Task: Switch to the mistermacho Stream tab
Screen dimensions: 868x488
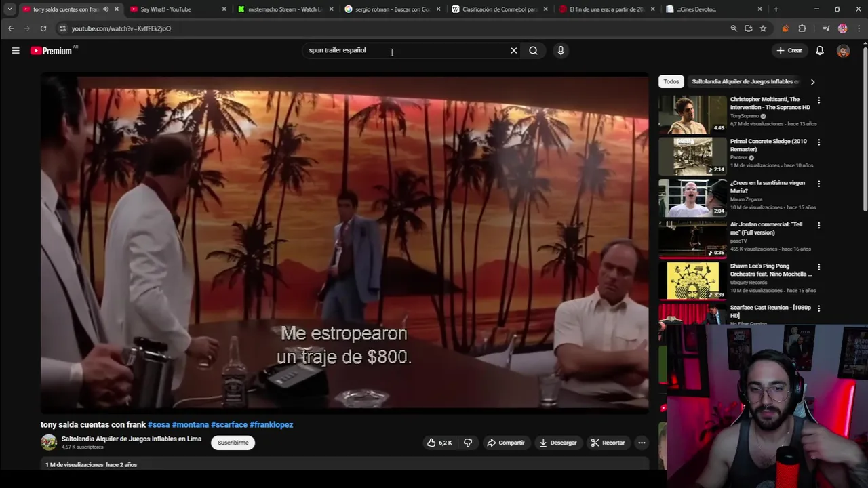Action: click(284, 9)
